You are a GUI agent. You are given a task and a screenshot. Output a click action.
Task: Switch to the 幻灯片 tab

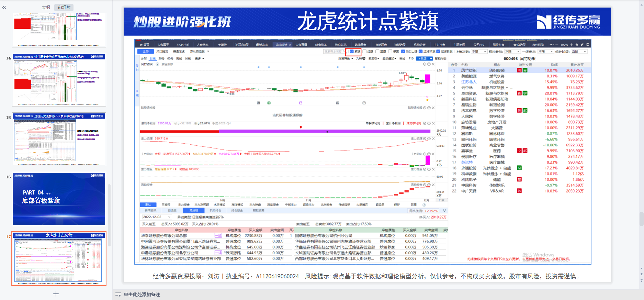point(64,7)
